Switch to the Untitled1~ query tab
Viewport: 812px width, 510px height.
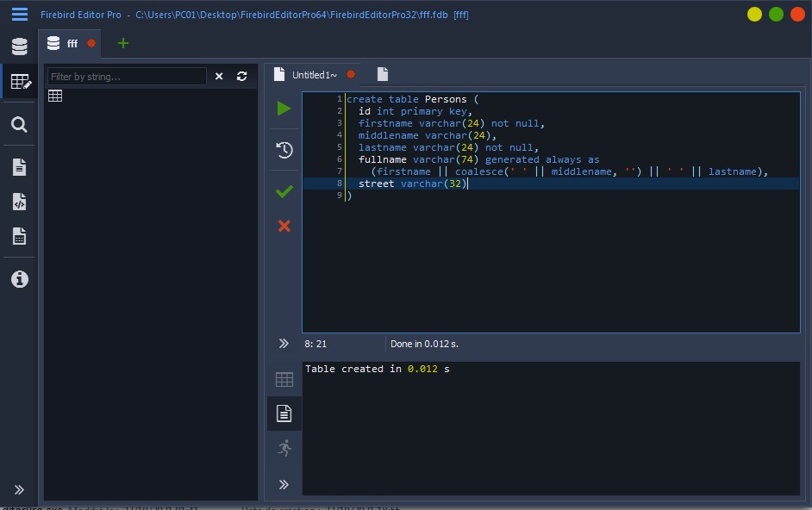point(314,75)
